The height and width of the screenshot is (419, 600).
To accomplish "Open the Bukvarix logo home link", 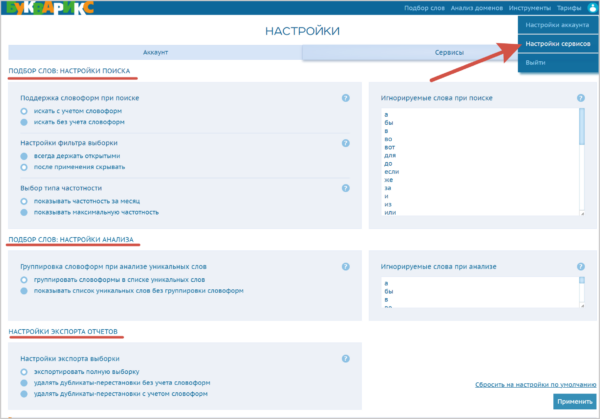I will 50,8.
